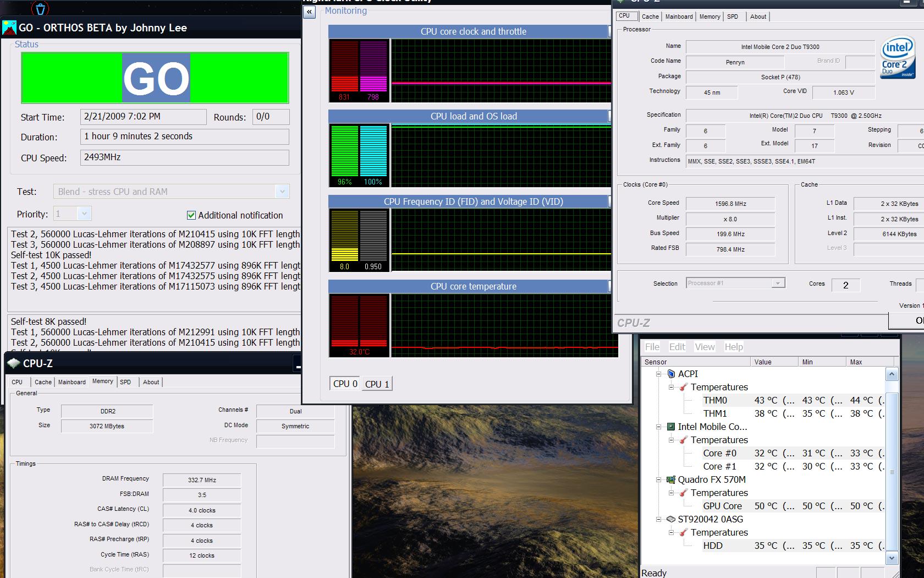This screenshot has width=924, height=578.
Task: Click the Min column header in HWMonitor
Action: pos(822,362)
